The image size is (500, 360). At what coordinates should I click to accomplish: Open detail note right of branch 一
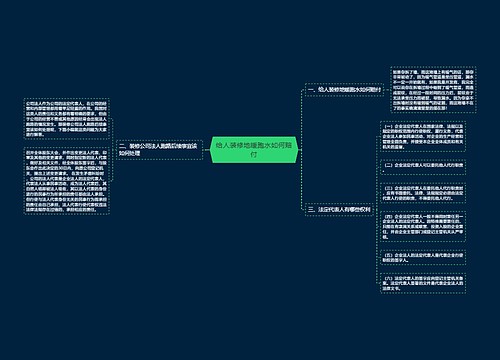click(433, 90)
